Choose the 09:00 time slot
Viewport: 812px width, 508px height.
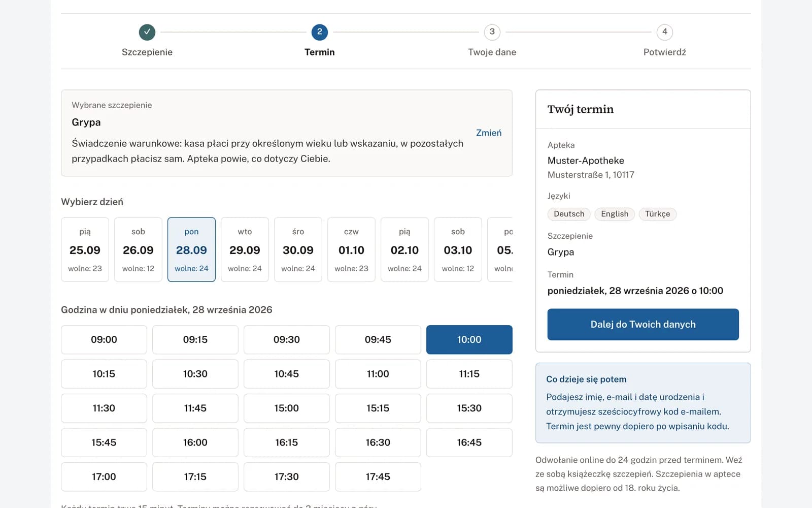[104, 339]
